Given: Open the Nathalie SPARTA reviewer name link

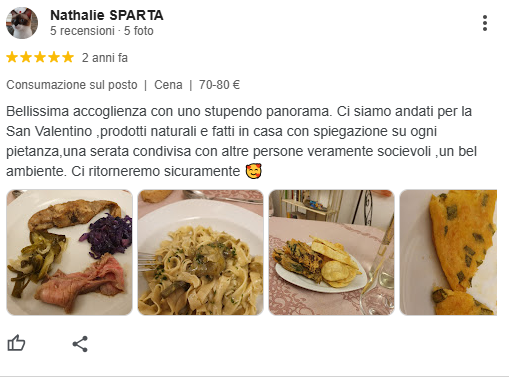Looking at the screenshot, I should coord(107,15).
